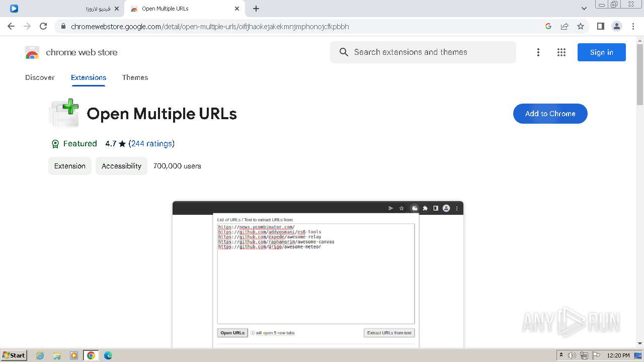The image size is (644, 362).
Task: Click the Extension category chip
Action: coord(70,166)
